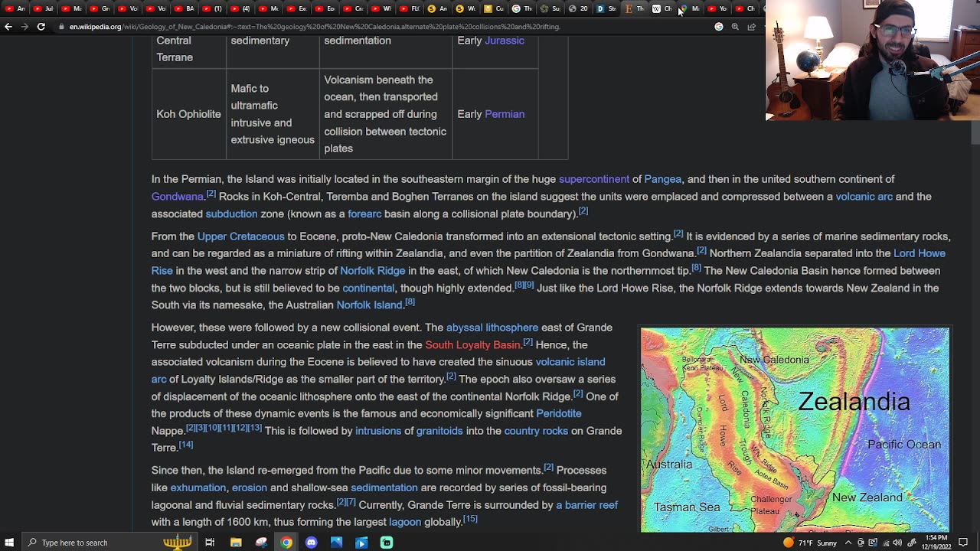This screenshot has width=980, height=551.
Task: Follow the volcanic arc link
Action: pos(864,197)
